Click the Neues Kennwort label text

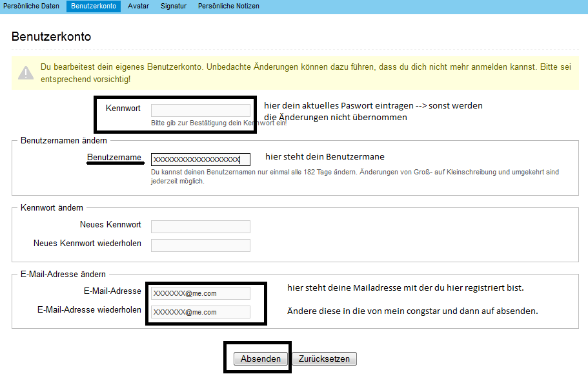[110, 225]
